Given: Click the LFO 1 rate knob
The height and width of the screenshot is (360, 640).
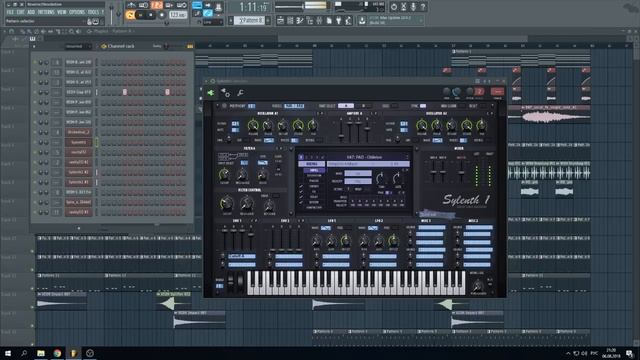Looking at the screenshot, I should (x=316, y=240).
